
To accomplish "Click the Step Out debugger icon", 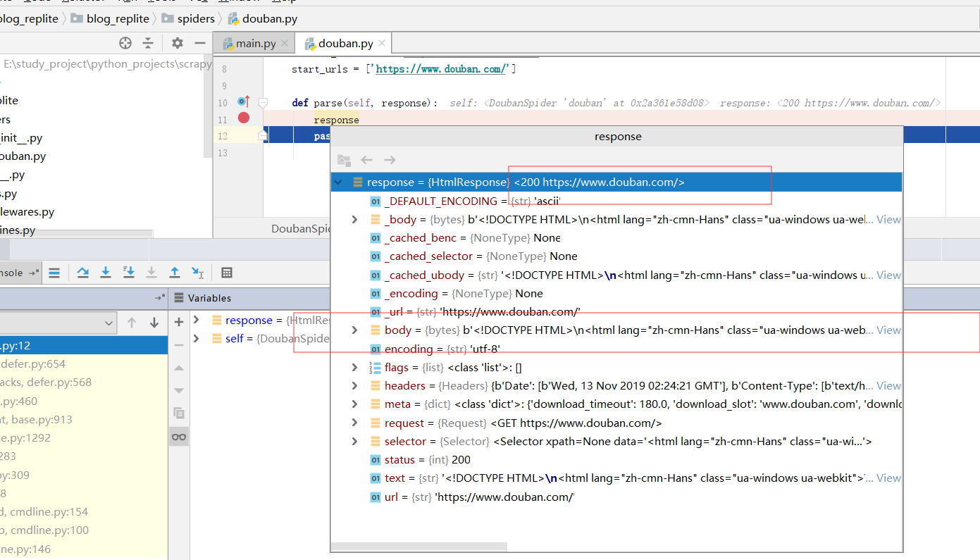I will pos(175,273).
